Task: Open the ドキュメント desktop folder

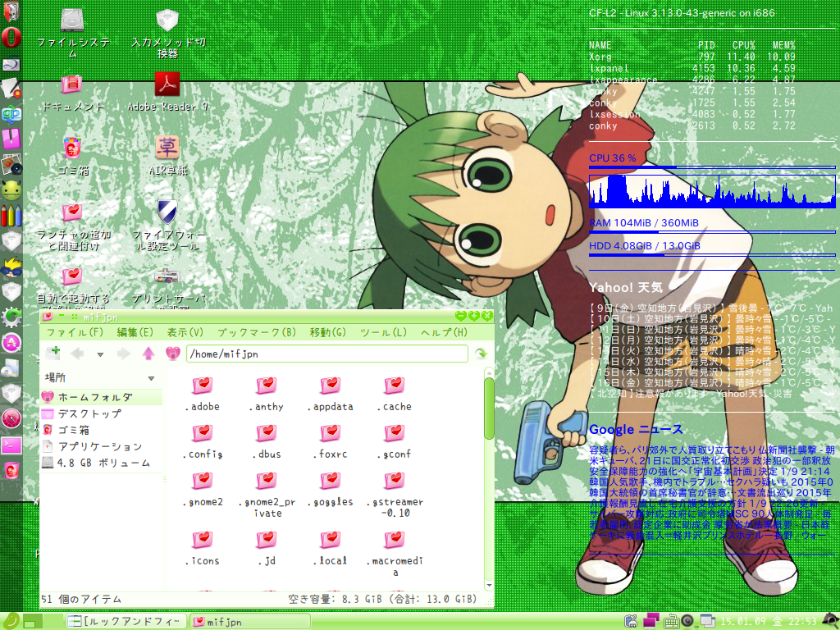Action: 73,92
